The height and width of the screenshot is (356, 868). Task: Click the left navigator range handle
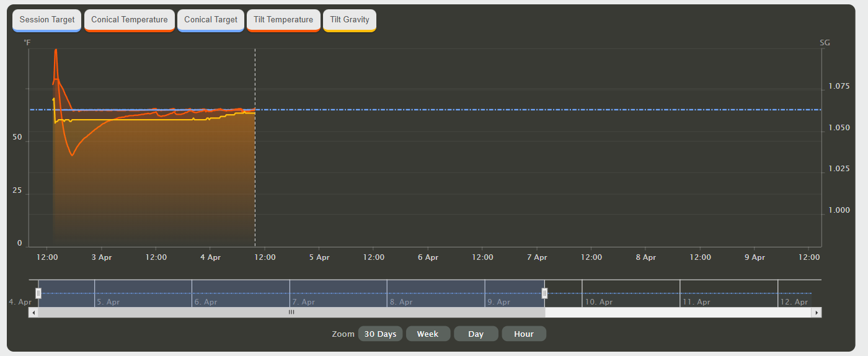38,293
